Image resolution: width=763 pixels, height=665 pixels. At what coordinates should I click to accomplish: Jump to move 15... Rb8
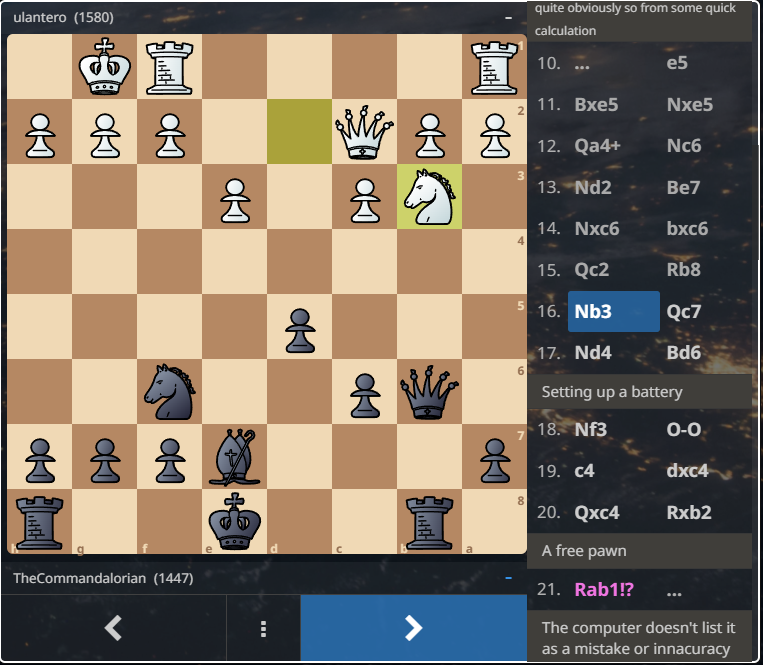click(683, 270)
